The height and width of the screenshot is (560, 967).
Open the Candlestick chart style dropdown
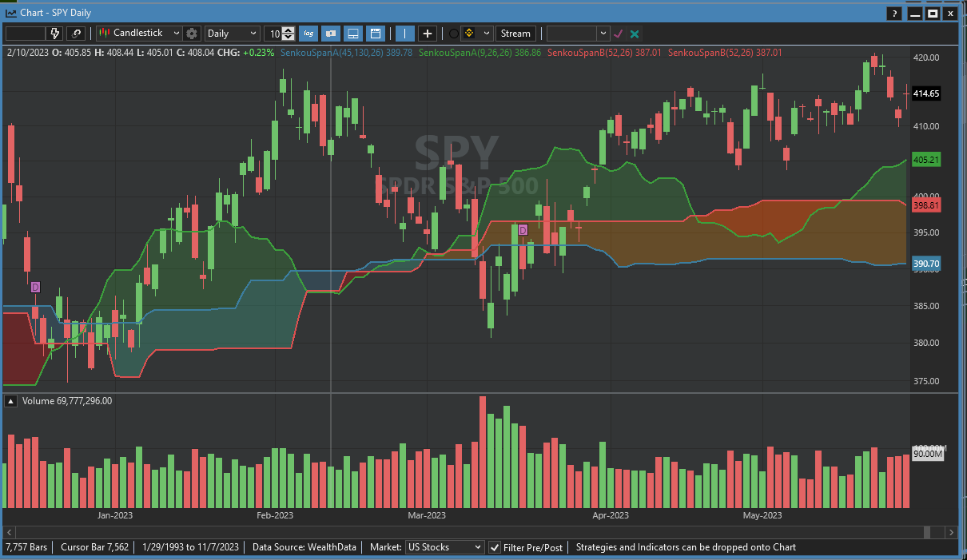point(139,34)
